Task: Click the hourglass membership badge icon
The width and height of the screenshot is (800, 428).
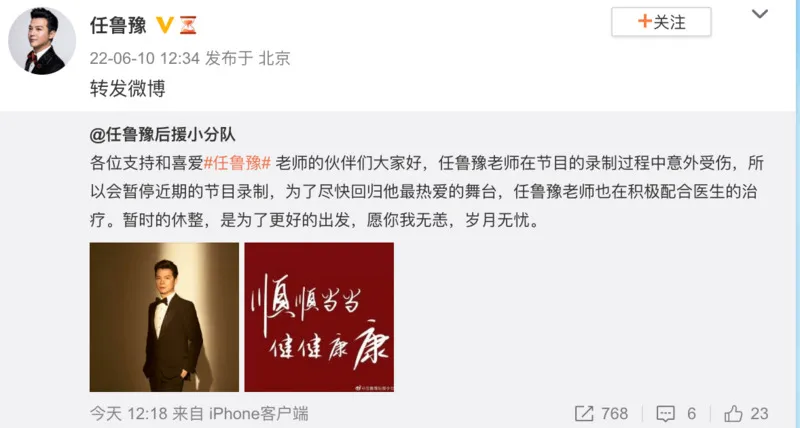Action: [188, 25]
